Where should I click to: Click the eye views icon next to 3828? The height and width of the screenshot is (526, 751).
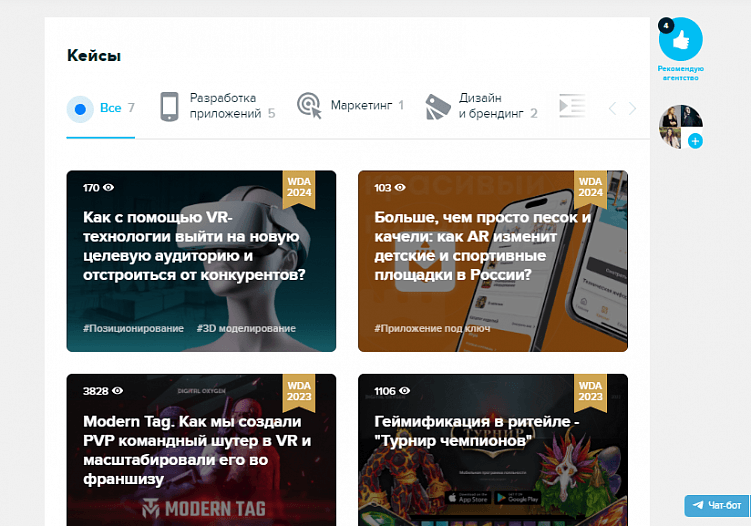point(117,391)
